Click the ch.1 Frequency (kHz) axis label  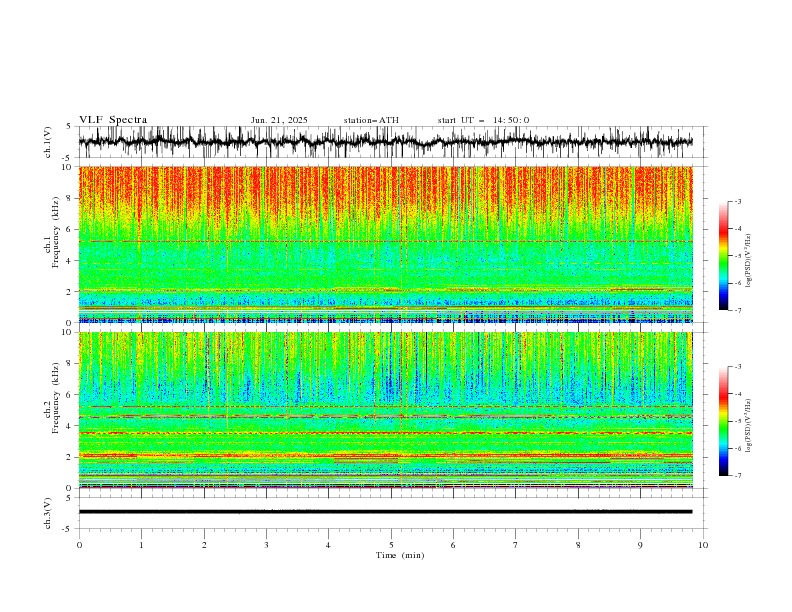(51, 232)
